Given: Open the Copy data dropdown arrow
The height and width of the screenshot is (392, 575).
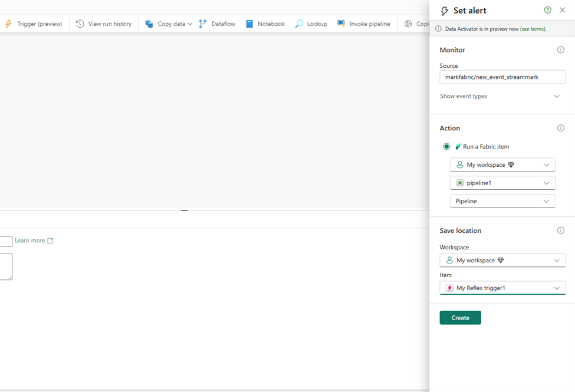Looking at the screenshot, I should tap(190, 24).
